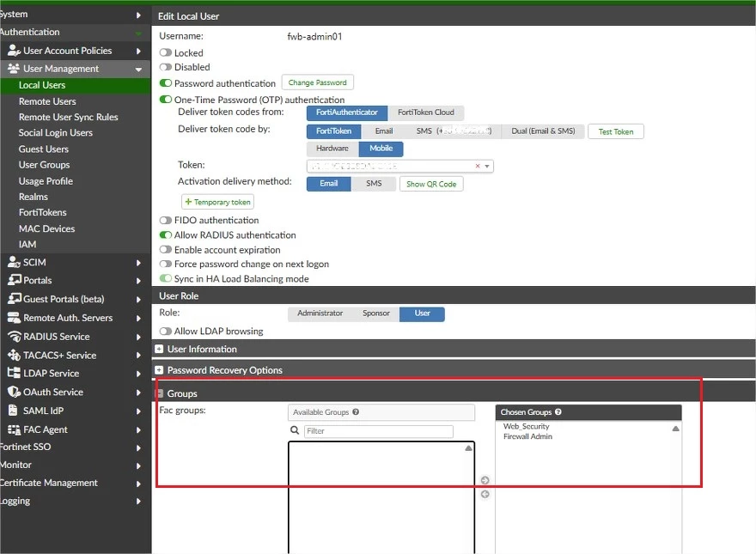Click the Guest Portals (beta) icon
Screen dimensions: 756x554
click(x=15, y=298)
